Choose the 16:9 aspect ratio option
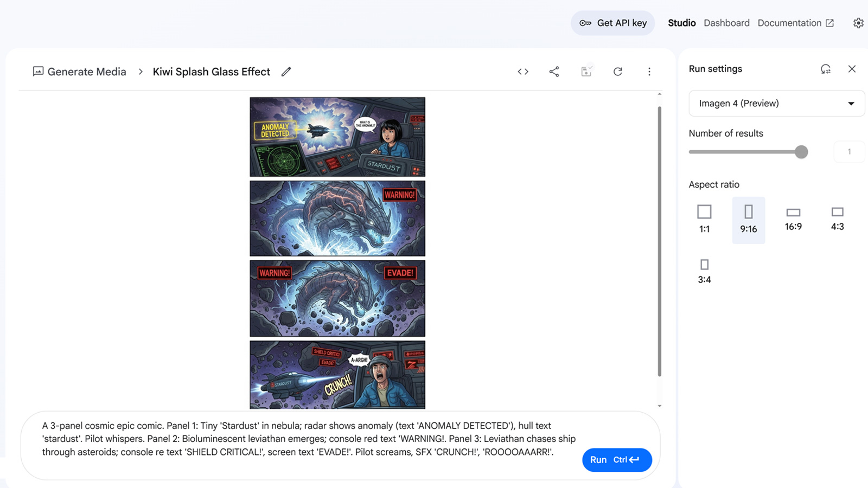Image resolution: width=868 pixels, height=488 pixels. (x=793, y=219)
